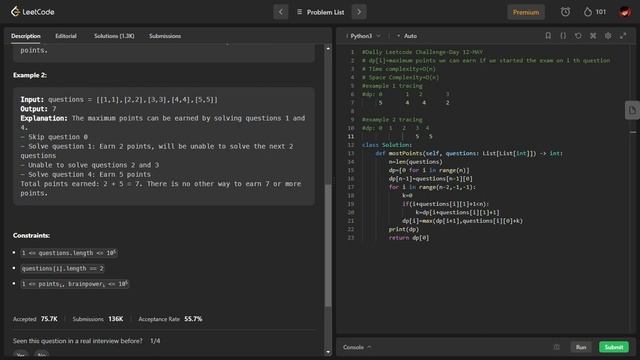Click the 'Example 2:' heading

coord(30,75)
